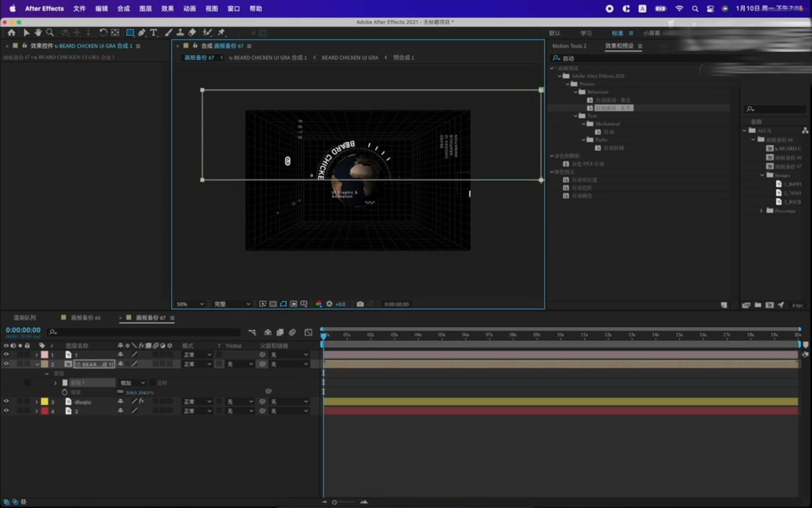Select the Brush tool
The height and width of the screenshot is (508, 812).
click(169, 32)
